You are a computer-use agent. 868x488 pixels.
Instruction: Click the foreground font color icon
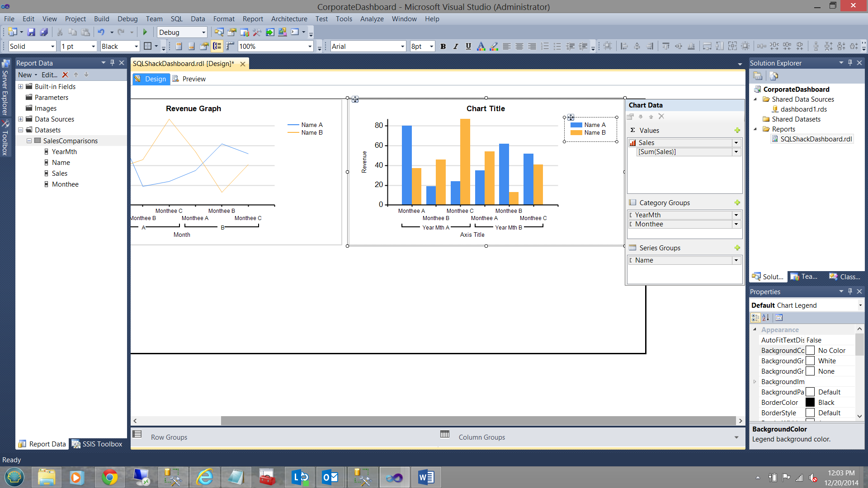(481, 46)
